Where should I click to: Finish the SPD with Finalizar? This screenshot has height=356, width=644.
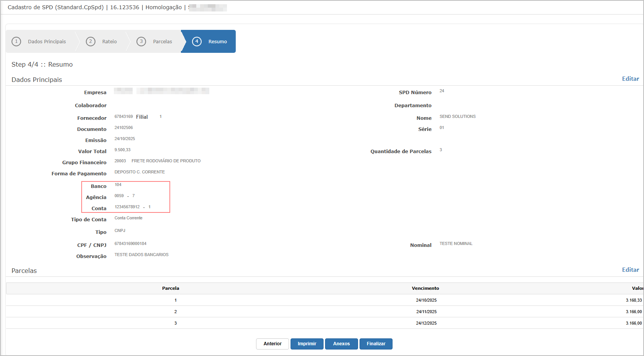click(x=376, y=344)
